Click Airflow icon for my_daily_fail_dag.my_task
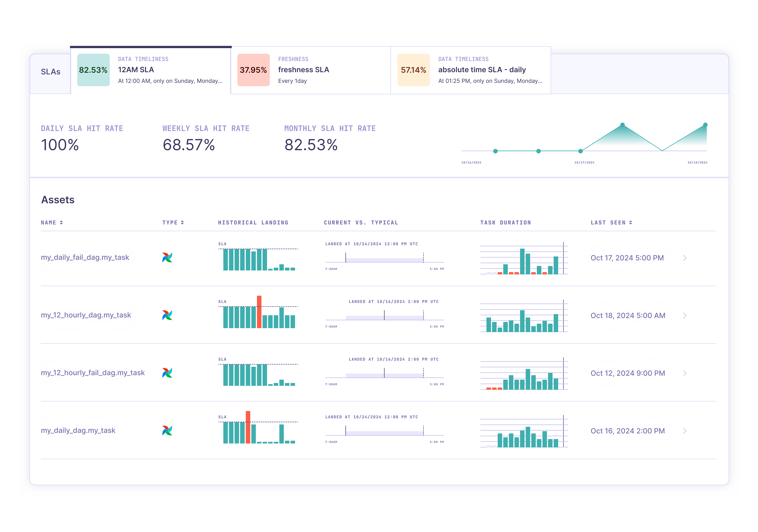The width and height of the screenshot is (758, 532). tap(167, 258)
